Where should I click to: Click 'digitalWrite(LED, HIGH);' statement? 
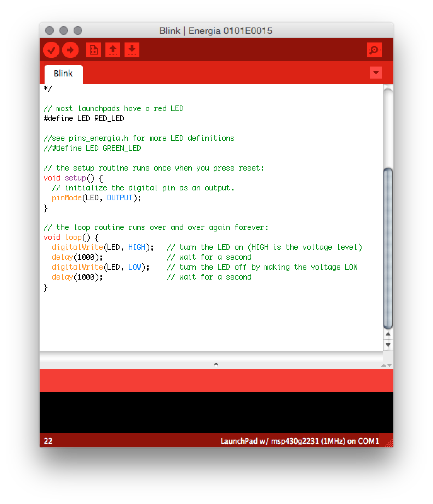tap(103, 247)
